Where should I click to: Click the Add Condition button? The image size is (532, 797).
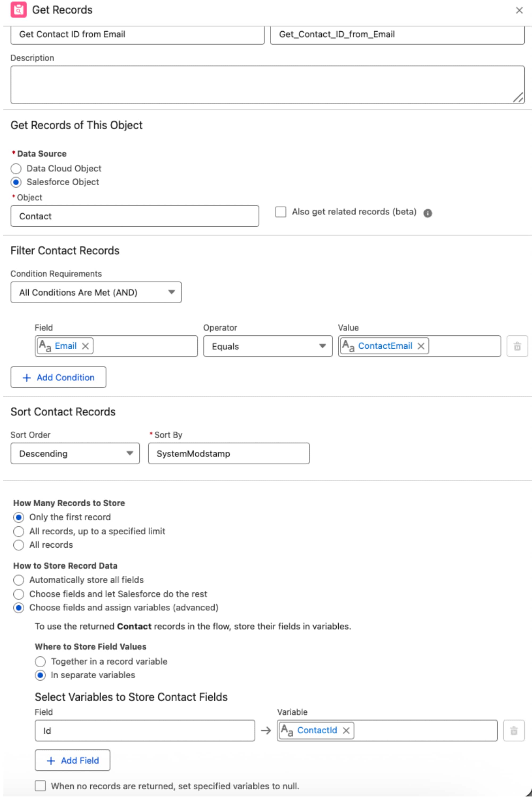point(58,377)
